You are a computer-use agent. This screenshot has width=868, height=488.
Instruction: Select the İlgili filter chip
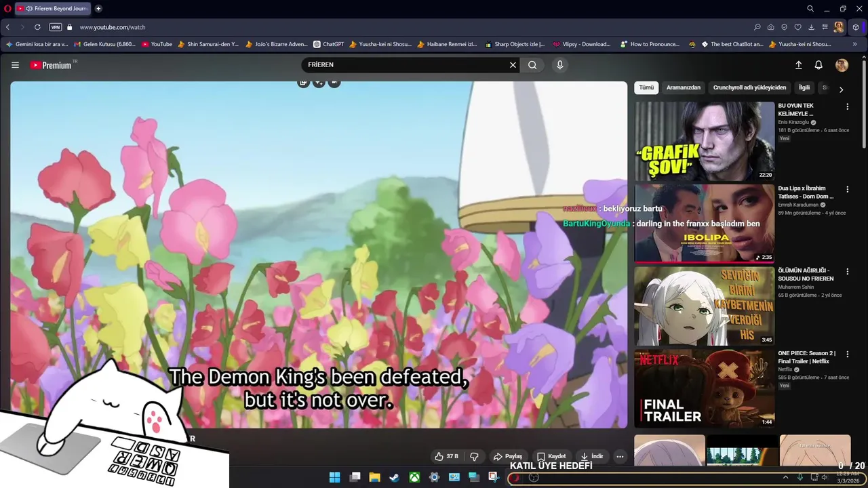(x=804, y=87)
